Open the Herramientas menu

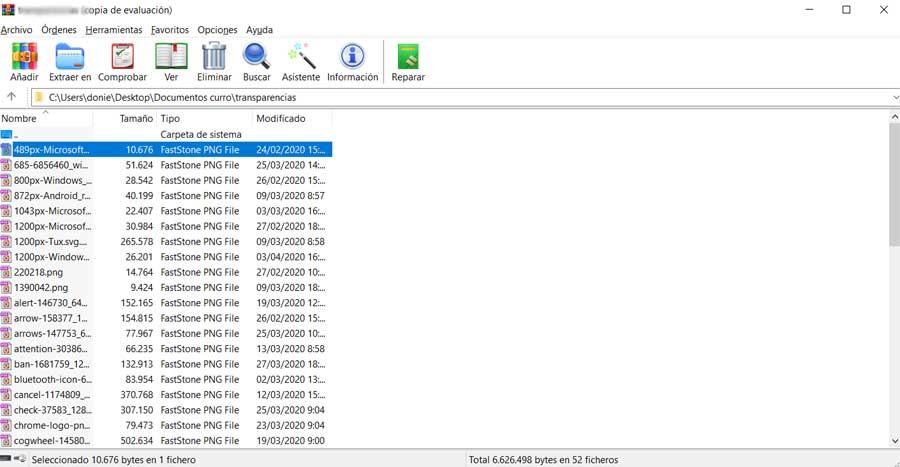pos(114,30)
